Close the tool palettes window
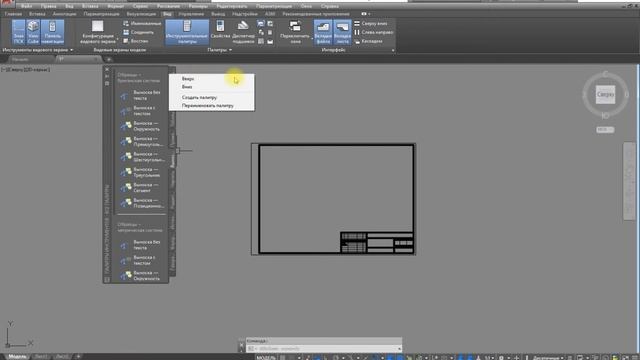 [107, 69]
